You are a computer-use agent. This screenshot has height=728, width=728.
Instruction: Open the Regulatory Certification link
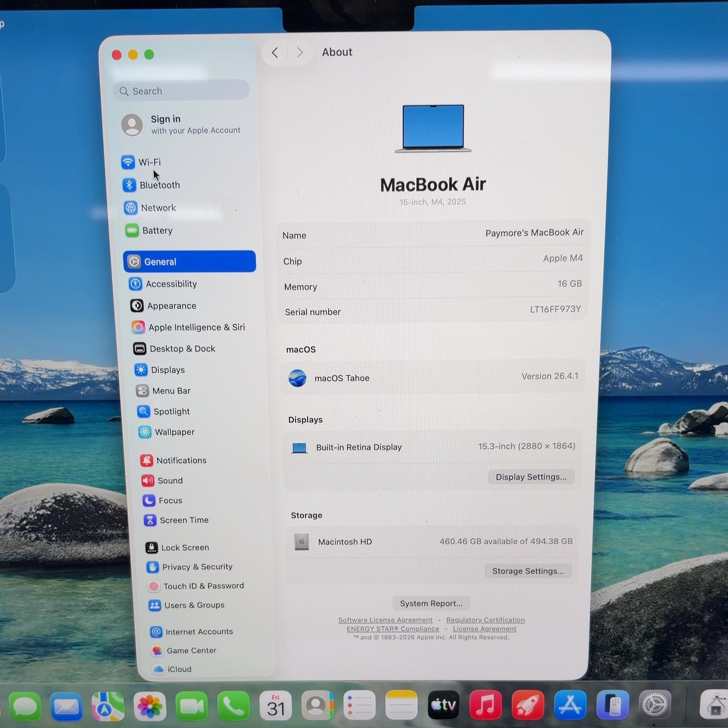point(485,620)
